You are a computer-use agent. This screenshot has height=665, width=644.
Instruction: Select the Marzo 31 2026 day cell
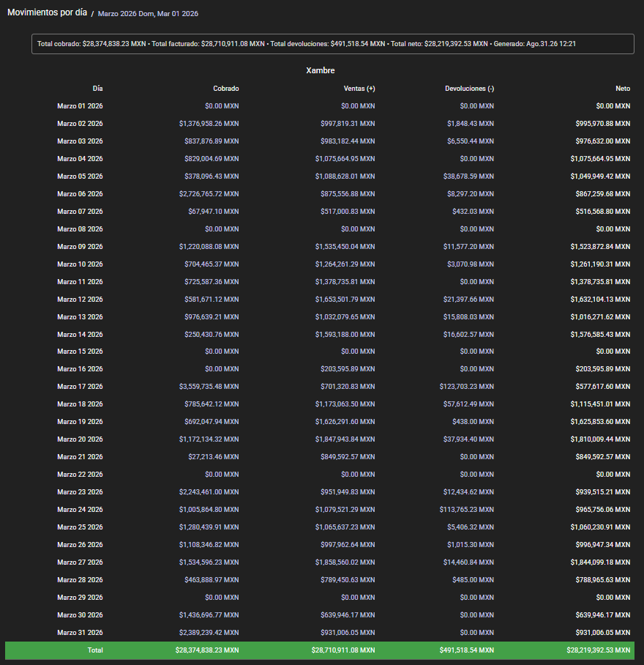80,633
